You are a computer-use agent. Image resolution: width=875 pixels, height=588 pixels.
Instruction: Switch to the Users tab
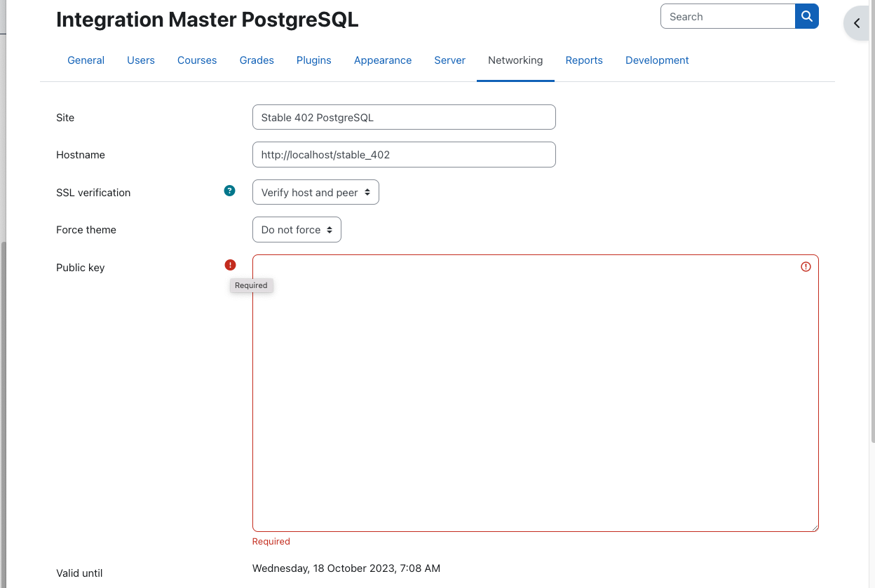pyautogui.click(x=141, y=60)
